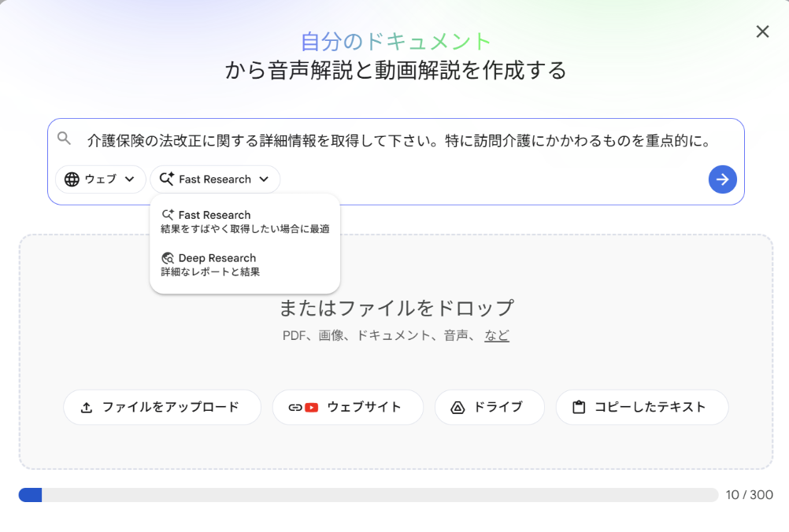Viewport: 789px width, 532px height.
Task: Click the source limit progress bar
Action: 369,495
